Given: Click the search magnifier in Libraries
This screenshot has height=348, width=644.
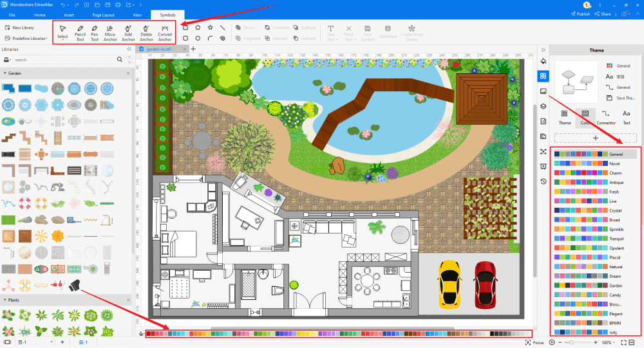Looking at the screenshot, I should click(x=120, y=60).
